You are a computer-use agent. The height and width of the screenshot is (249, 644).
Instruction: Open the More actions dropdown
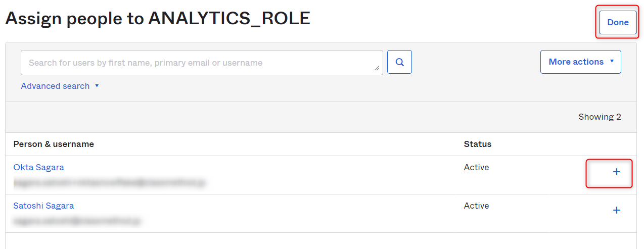point(580,62)
